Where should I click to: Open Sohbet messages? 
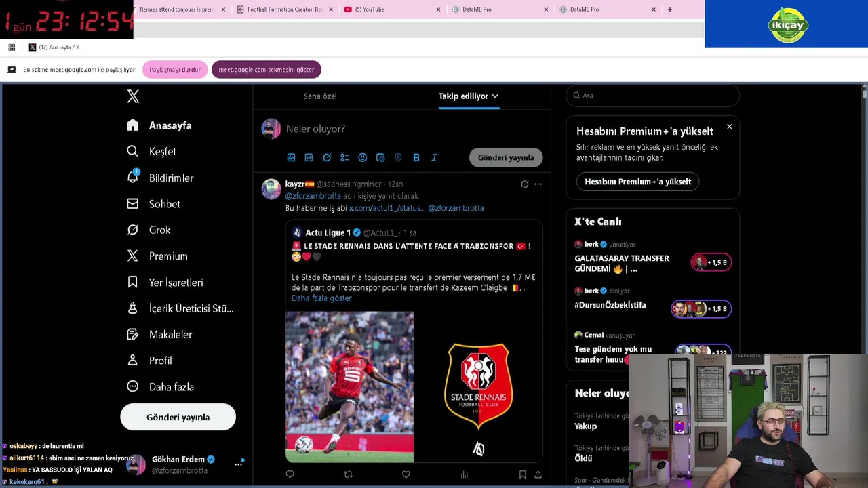[154, 204]
